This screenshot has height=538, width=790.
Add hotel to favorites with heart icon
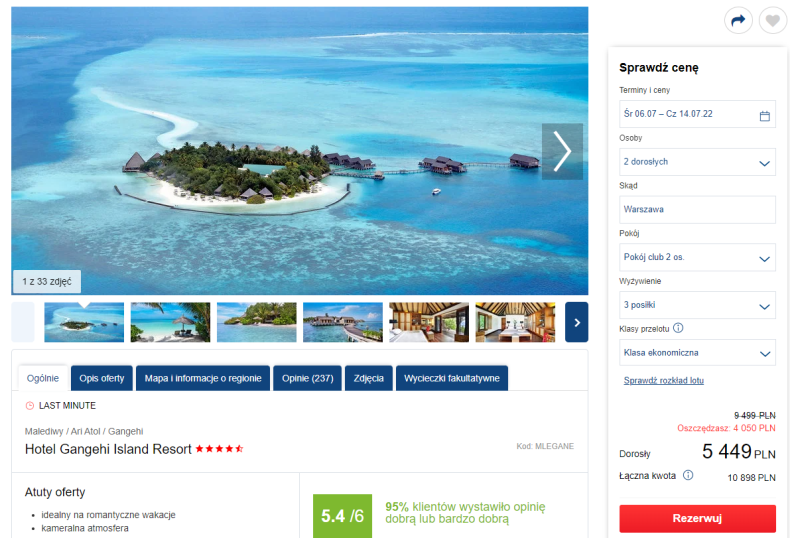coord(773,21)
